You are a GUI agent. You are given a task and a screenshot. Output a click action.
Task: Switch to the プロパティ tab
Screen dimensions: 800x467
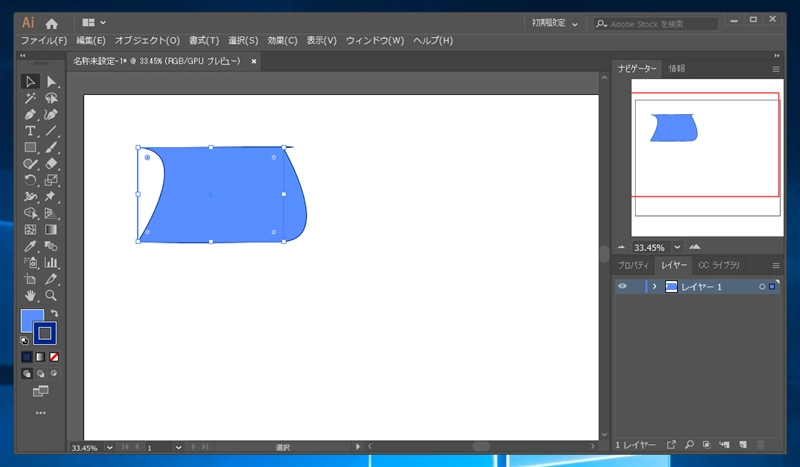click(x=633, y=265)
